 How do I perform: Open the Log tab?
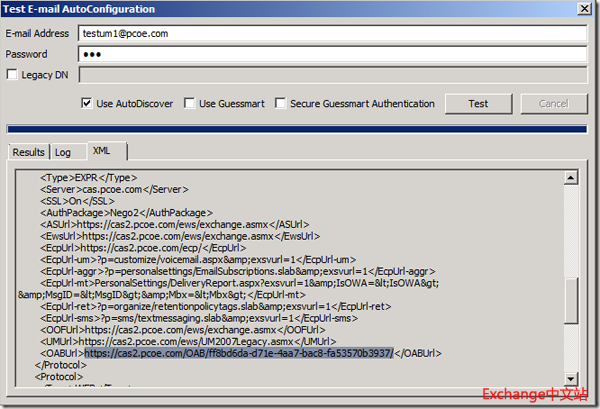(63, 152)
